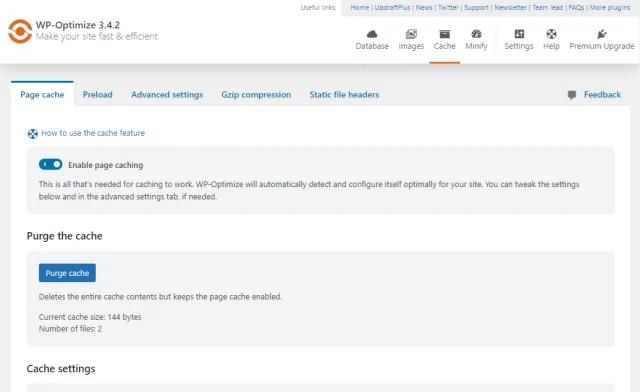Click 'Make your site fast & efficient' tagline
Screen dimensions: 640x392
pyautogui.click(x=96, y=36)
